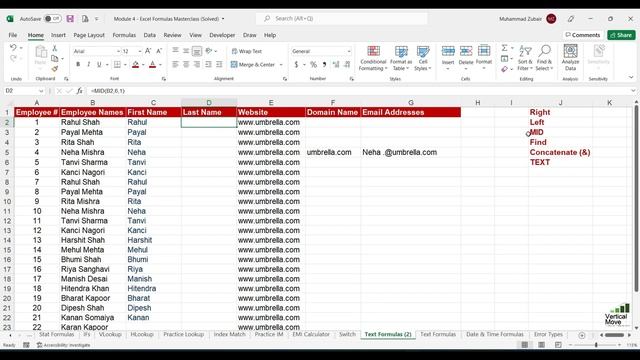Click the vertical scrollbar
Viewport: 640px width, 360px height.
636,198
